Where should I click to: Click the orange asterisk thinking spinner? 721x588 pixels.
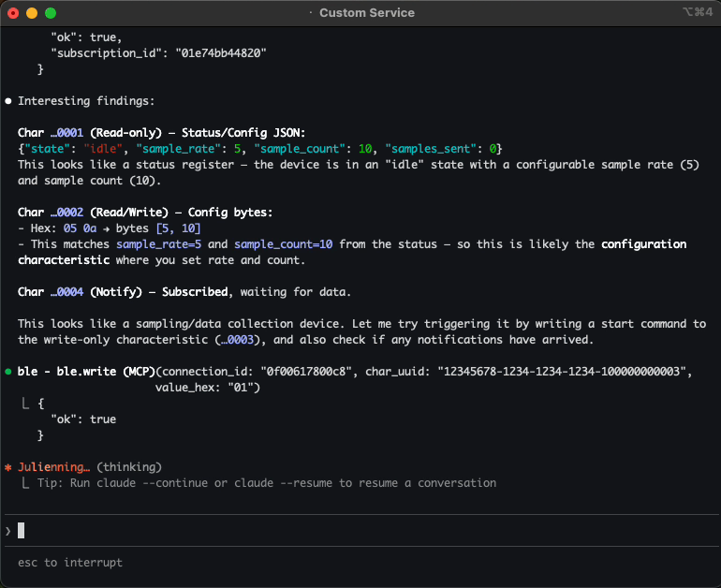8,467
